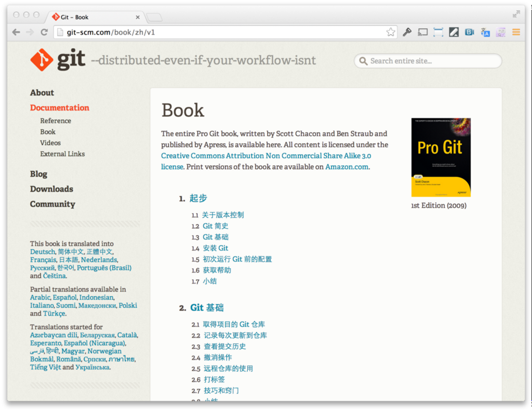Screen dimensions: 532x411
Task: Open the Documentation menu item
Action: (x=59, y=108)
